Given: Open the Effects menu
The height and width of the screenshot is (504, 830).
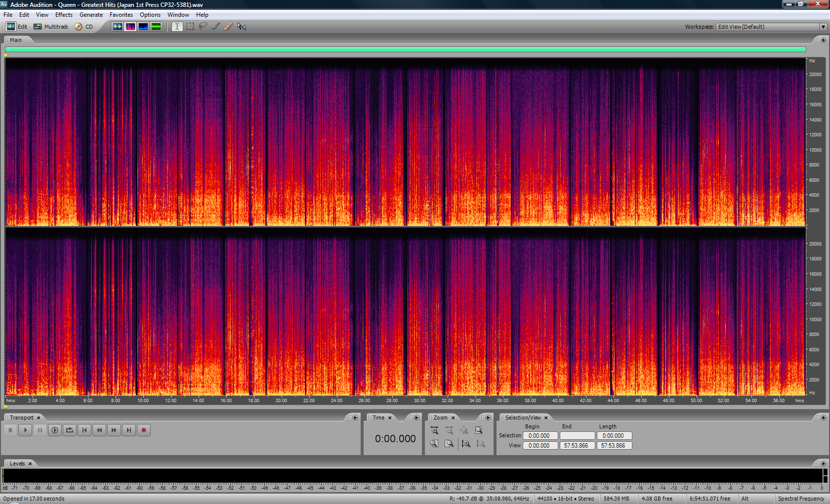Looking at the screenshot, I should coord(64,15).
